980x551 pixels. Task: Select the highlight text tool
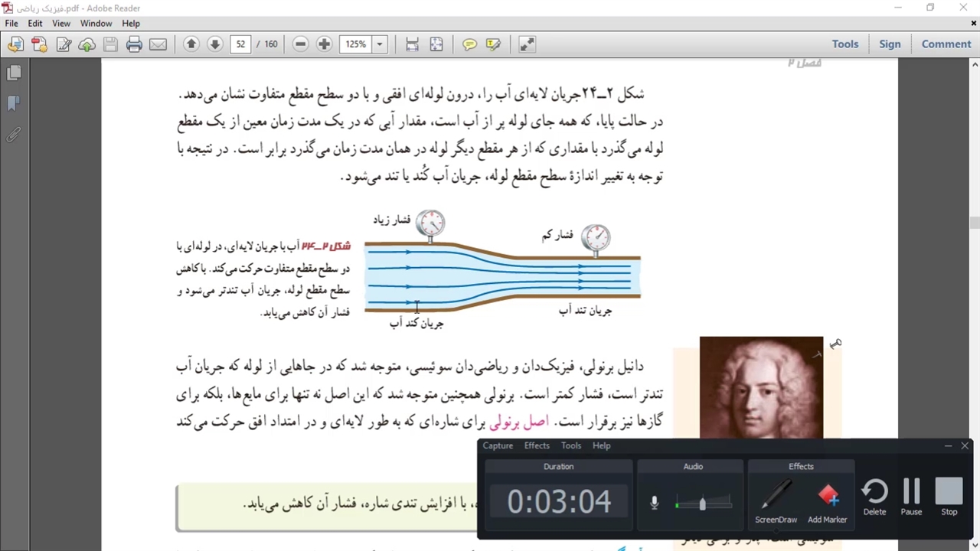click(x=493, y=44)
